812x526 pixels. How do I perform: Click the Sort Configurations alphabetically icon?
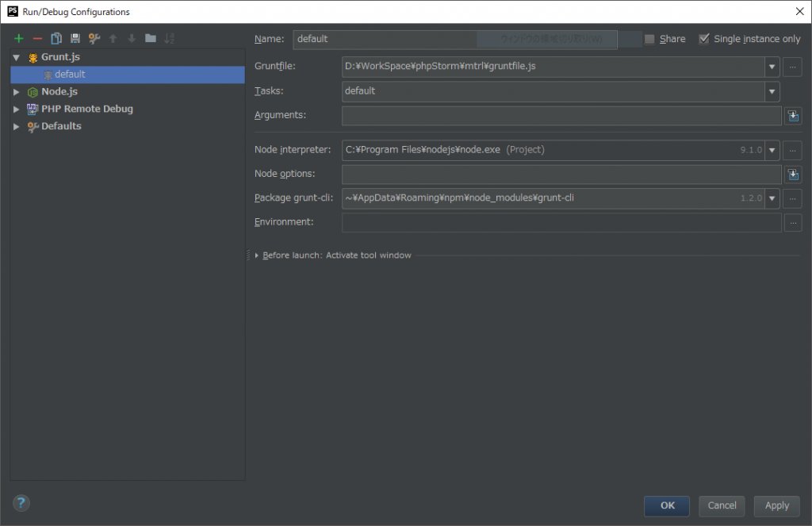(170, 39)
